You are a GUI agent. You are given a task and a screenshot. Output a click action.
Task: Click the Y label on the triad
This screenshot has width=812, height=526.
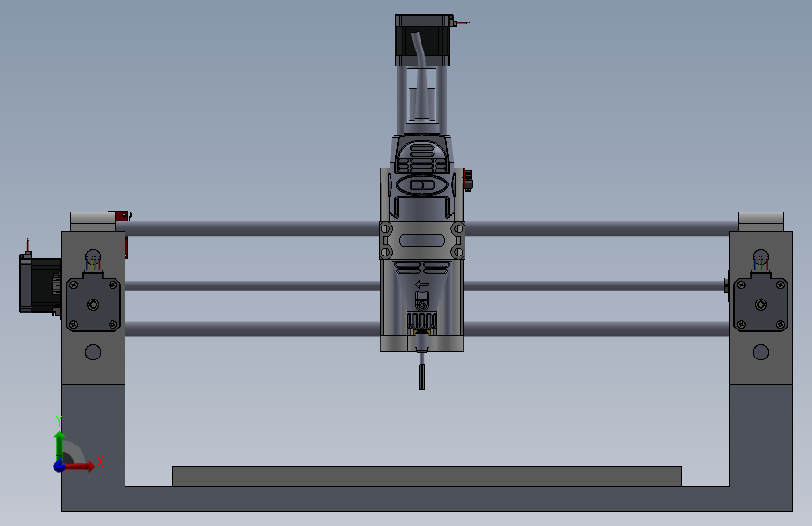point(59,421)
